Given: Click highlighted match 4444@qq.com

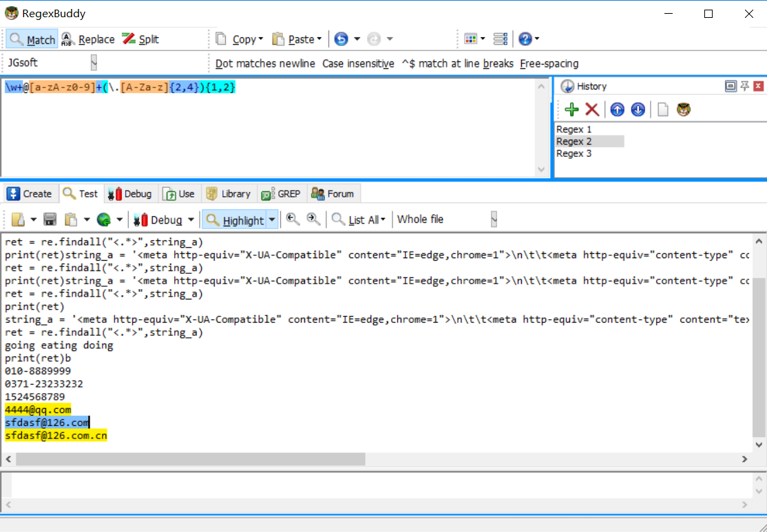Looking at the screenshot, I should (38, 409).
